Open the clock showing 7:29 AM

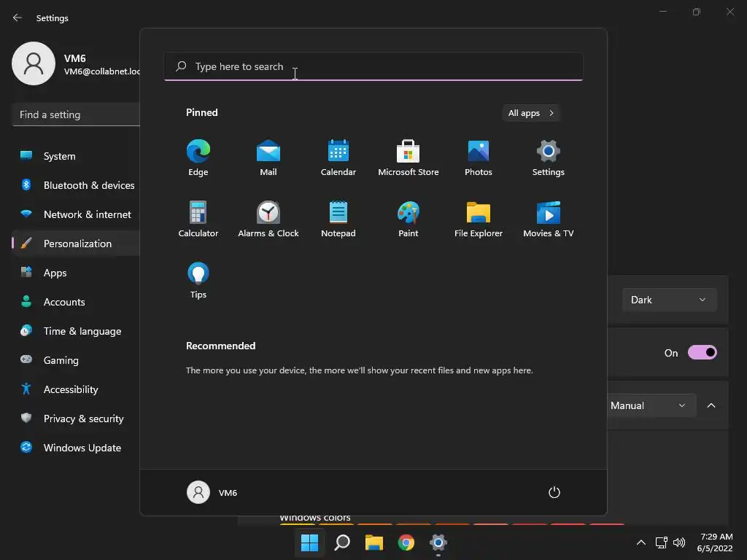point(715,542)
